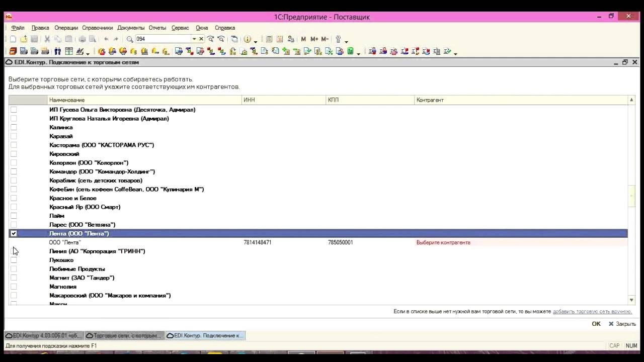Image resolution: width=644 pixels, height=362 pixels.
Task: Click the list scrollbar thumb
Action: click(x=632, y=196)
